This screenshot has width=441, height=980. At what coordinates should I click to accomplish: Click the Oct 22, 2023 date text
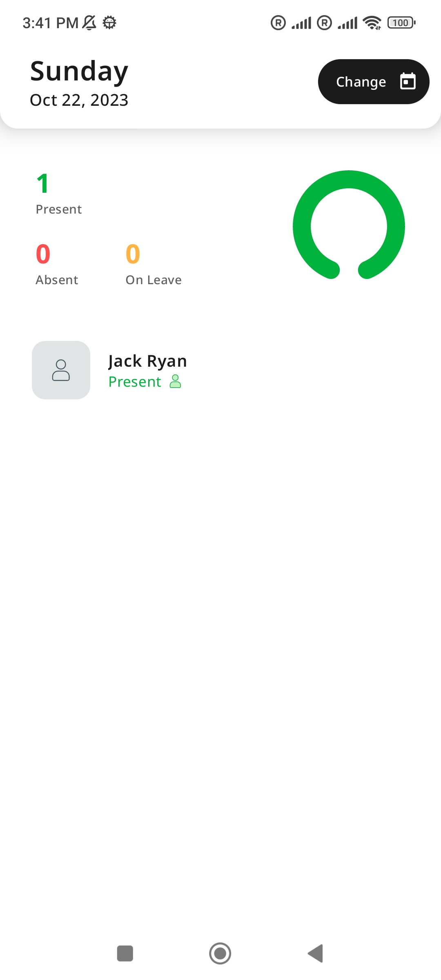(x=79, y=100)
